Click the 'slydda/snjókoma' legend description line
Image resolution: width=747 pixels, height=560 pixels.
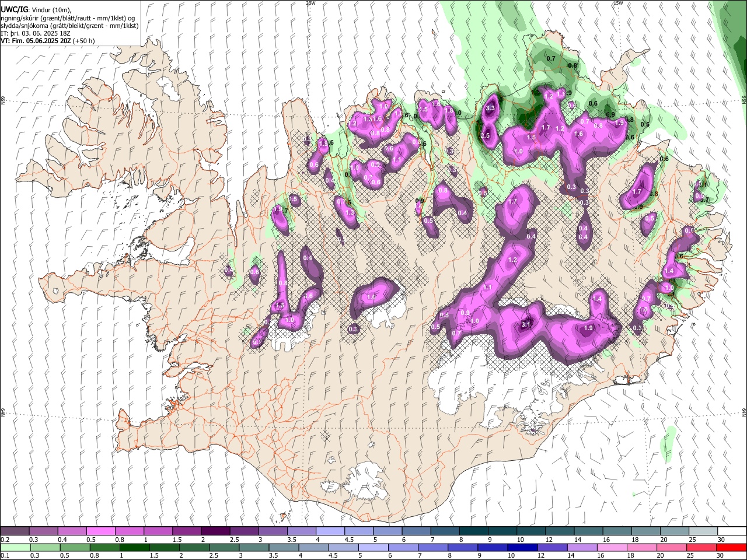pos(69,26)
